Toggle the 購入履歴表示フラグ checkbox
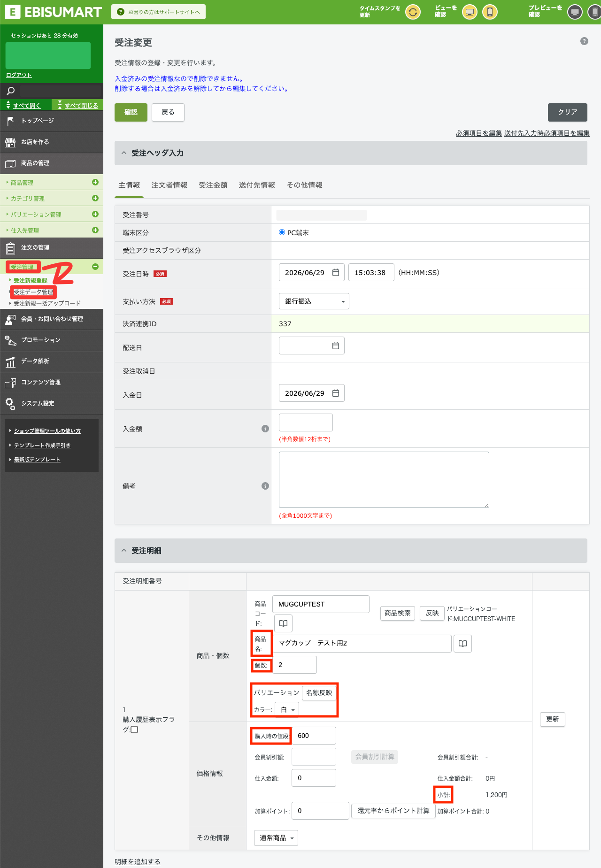 click(135, 730)
